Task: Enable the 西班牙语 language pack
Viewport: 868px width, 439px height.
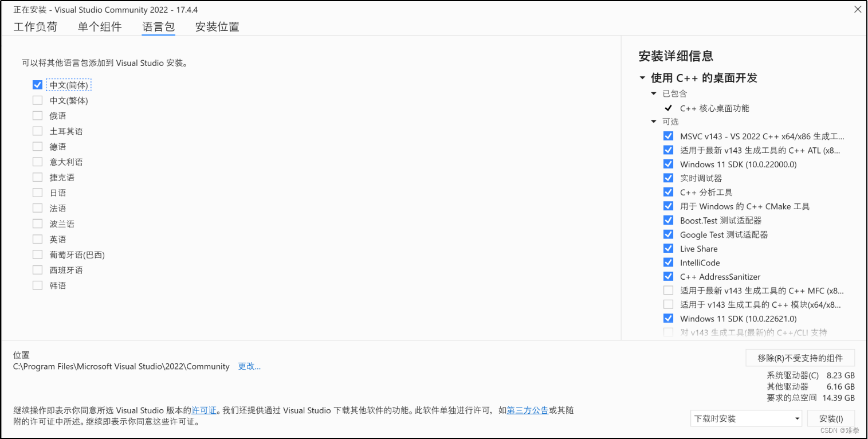Action: (38, 270)
